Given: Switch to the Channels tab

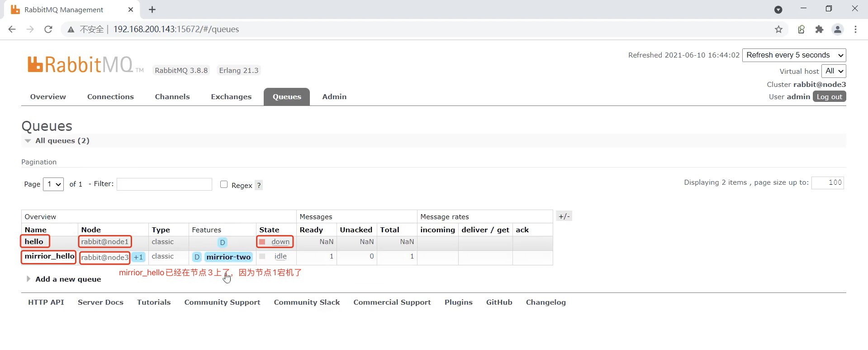Looking at the screenshot, I should point(172,97).
